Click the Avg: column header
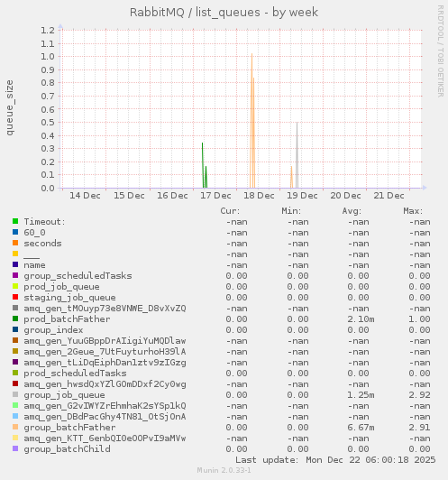 click(352, 211)
